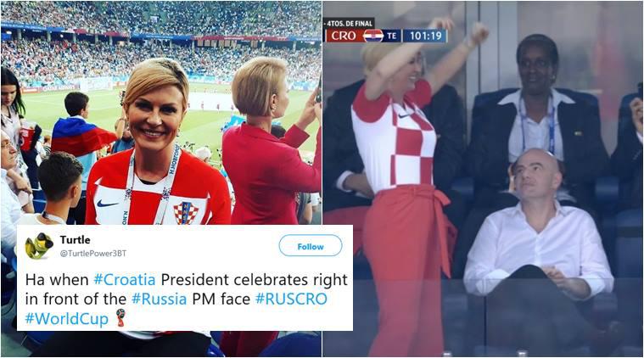Open the @TurtlePower3BT handle

(93, 254)
